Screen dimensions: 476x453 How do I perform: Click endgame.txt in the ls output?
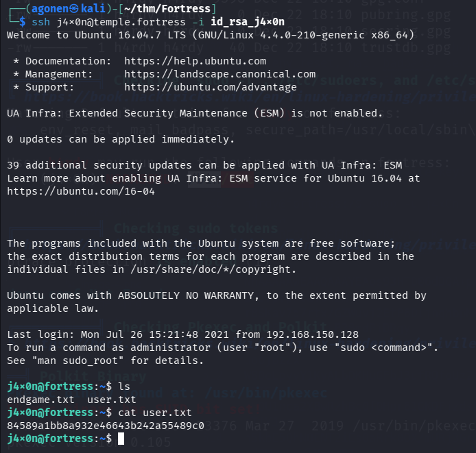point(40,400)
